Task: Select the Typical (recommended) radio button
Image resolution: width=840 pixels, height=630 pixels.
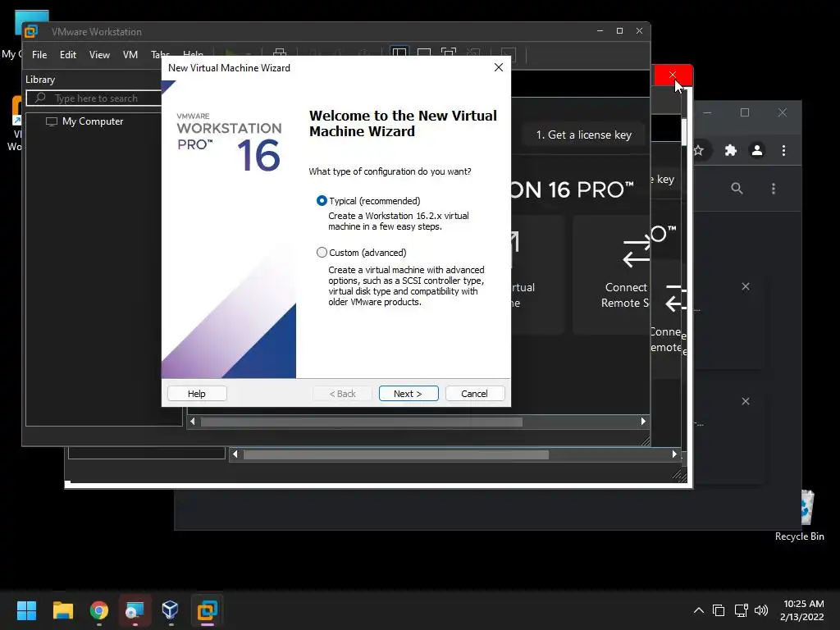Action: tap(322, 201)
